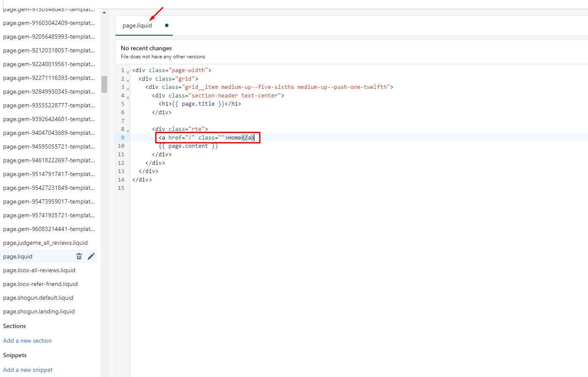Viewport: 588px width, 377px height.
Task: Open page.gem-95427231849 template file
Action: (49, 188)
